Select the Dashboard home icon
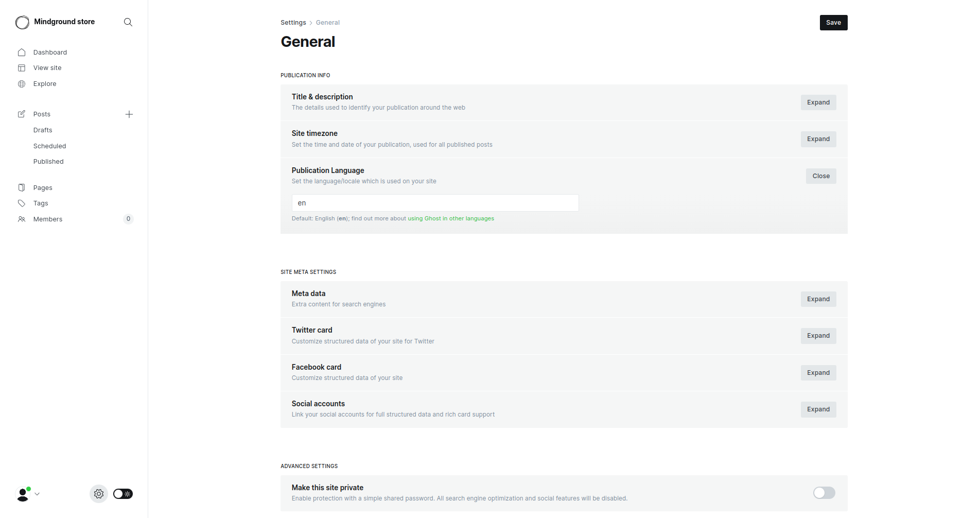Screen dimensions: 980x518 22,52
